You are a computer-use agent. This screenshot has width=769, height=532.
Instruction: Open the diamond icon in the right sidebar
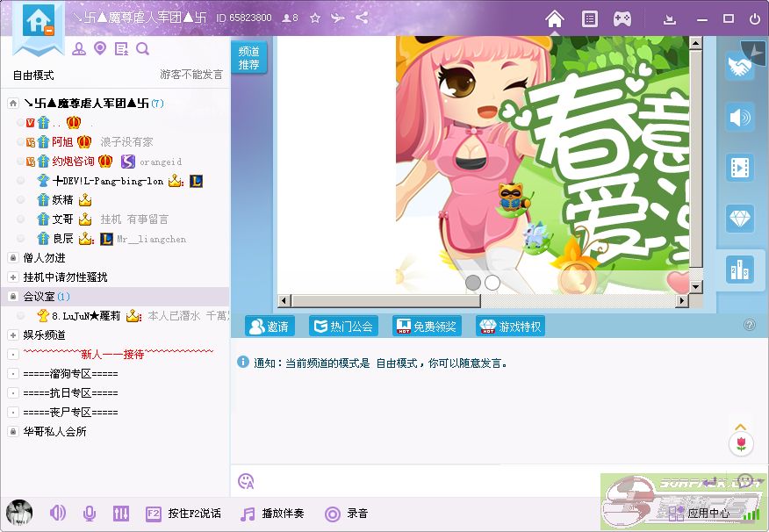[x=739, y=219]
